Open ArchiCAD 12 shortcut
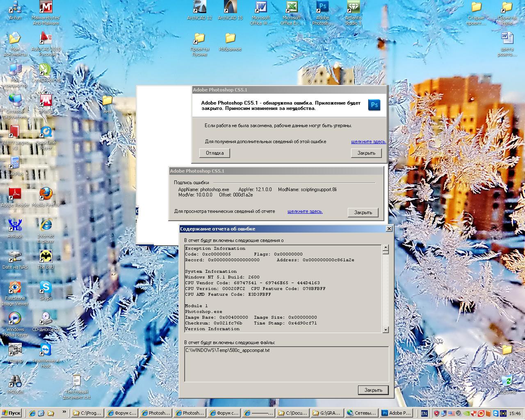525x420 pixels. (199, 11)
